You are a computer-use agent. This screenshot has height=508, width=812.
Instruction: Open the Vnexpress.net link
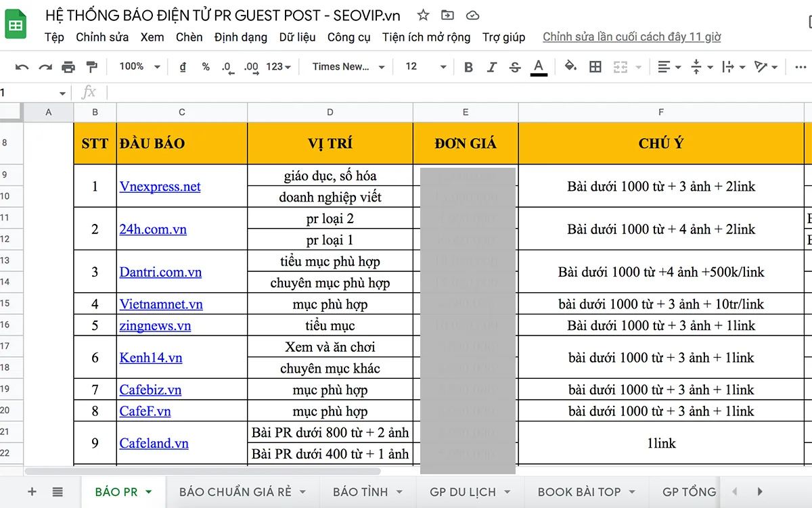(160, 187)
